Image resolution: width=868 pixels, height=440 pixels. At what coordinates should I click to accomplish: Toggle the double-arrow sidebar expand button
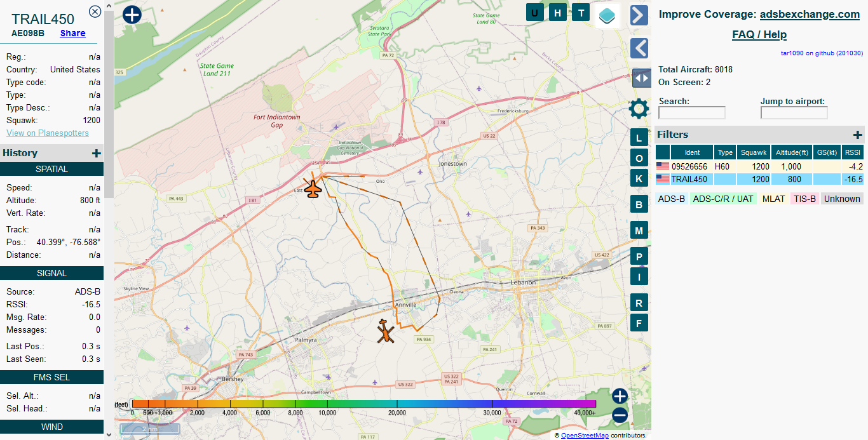click(x=642, y=78)
